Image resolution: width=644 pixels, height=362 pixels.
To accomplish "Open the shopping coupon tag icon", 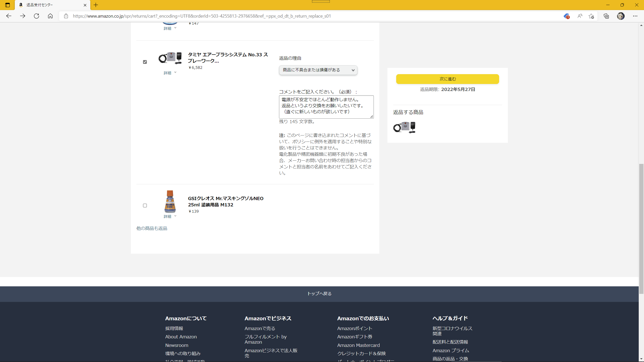I will pos(566,16).
